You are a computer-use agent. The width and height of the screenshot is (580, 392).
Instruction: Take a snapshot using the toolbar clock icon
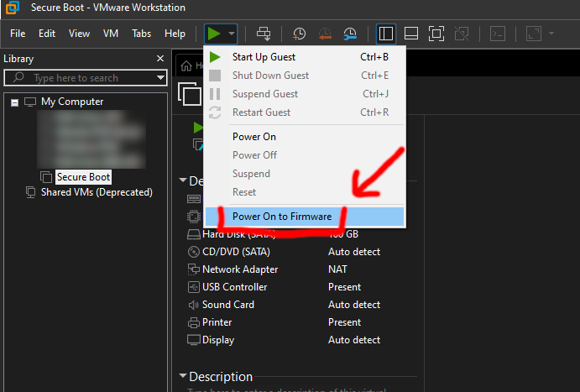pos(300,34)
